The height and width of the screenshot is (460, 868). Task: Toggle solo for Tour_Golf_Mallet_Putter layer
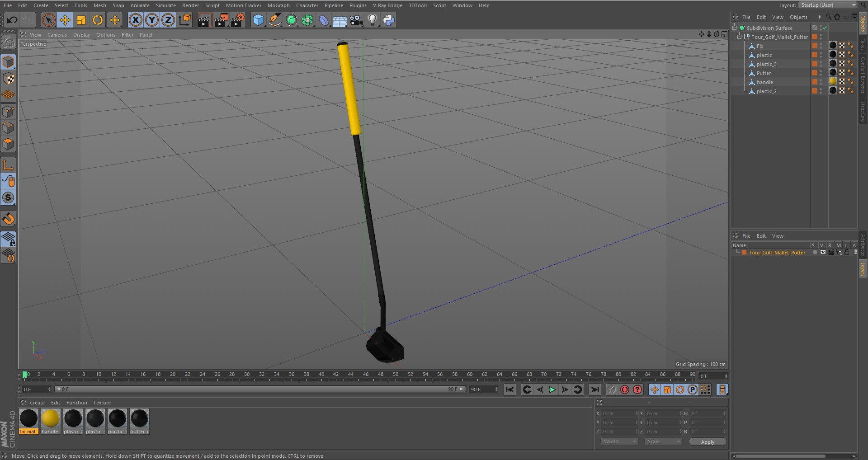tap(815, 253)
